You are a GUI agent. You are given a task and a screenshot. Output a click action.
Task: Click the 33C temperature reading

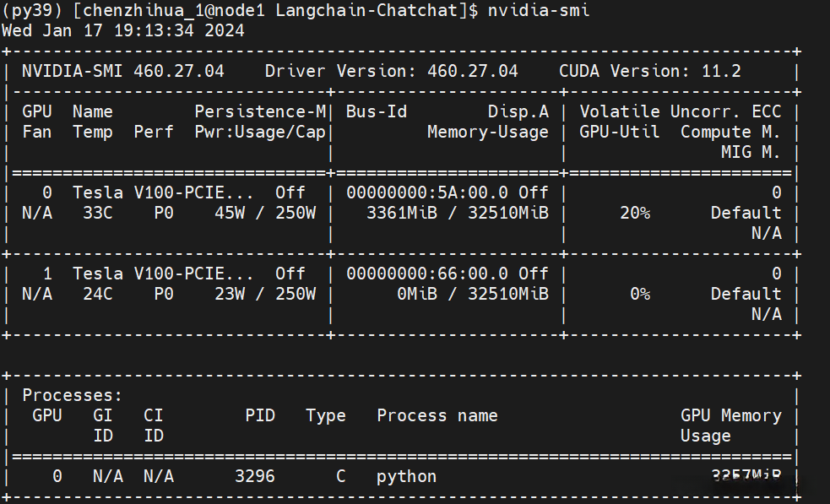pyautogui.click(x=98, y=213)
